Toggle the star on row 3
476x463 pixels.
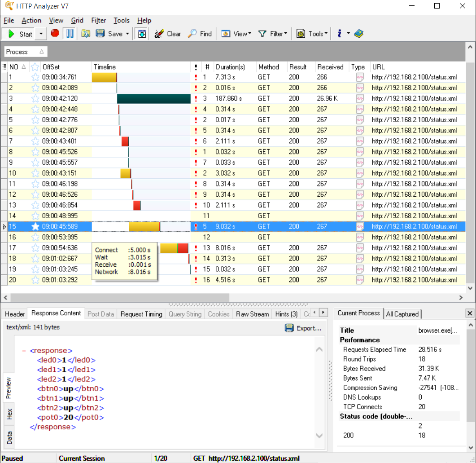[35, 98]
